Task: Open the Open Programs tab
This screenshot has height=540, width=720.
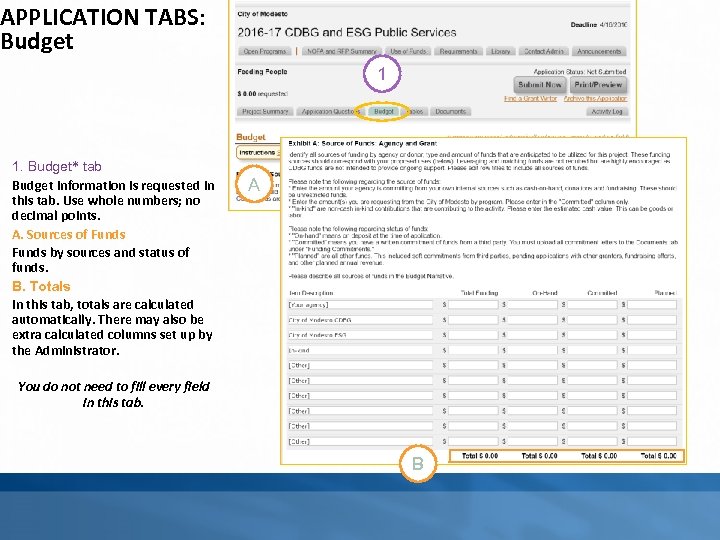Action: tap(264, 51)
